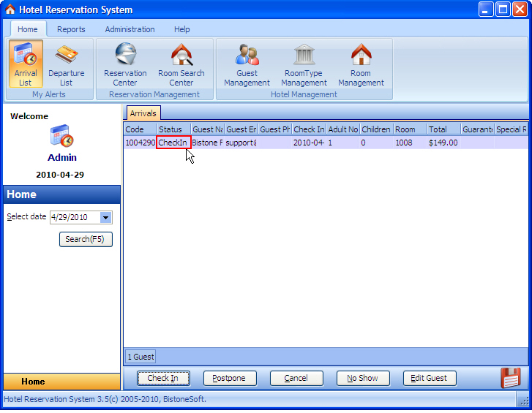The width and height of the screenshot is (532, 413).
Task: Click the Select date input field
Action: point(74,217)
